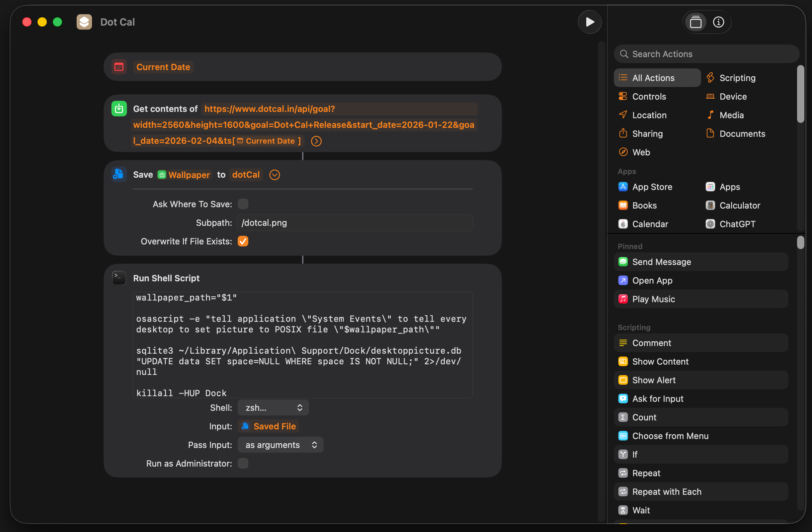Run the Dot Cal shortcut
The image size is (812, 532).
[x=589, y=22]
